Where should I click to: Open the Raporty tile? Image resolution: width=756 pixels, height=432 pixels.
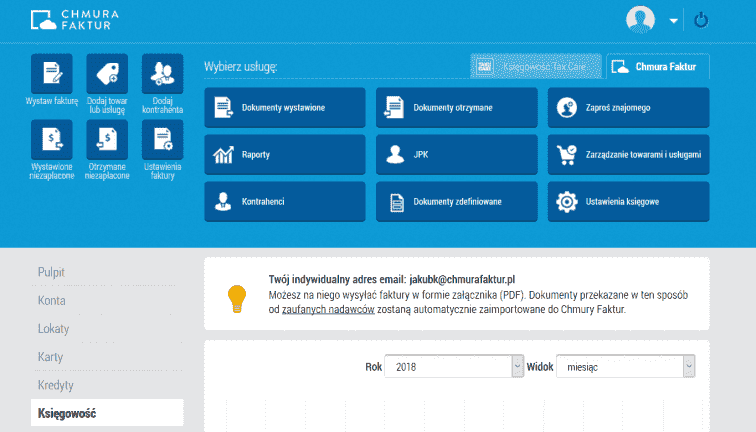pos(285,154)
